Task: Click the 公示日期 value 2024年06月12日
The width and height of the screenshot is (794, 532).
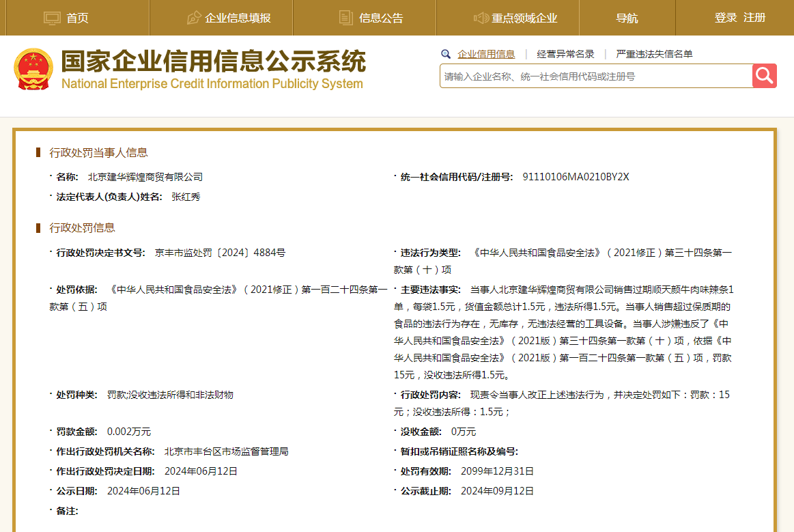Action: (143, 491)
